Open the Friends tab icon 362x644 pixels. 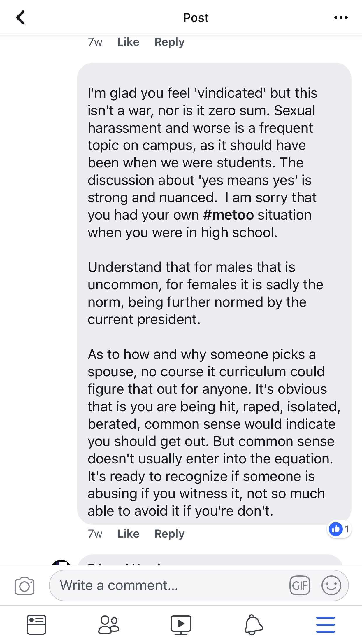pos(109,625)
